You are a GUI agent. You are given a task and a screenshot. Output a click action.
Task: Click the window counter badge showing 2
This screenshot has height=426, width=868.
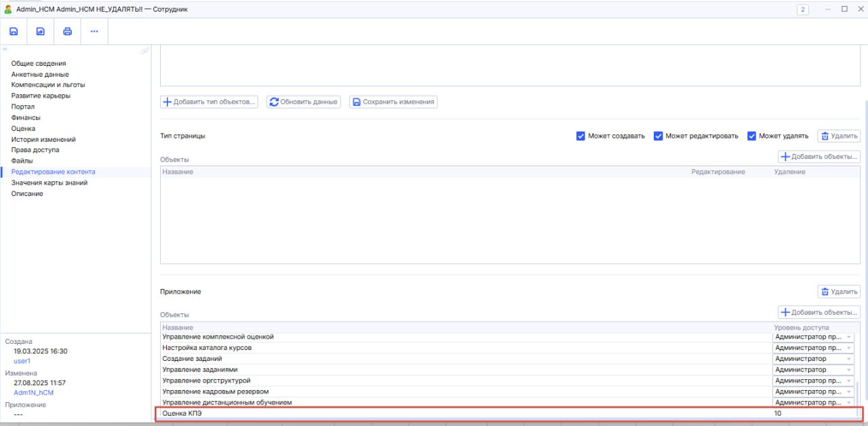(803, 9)
